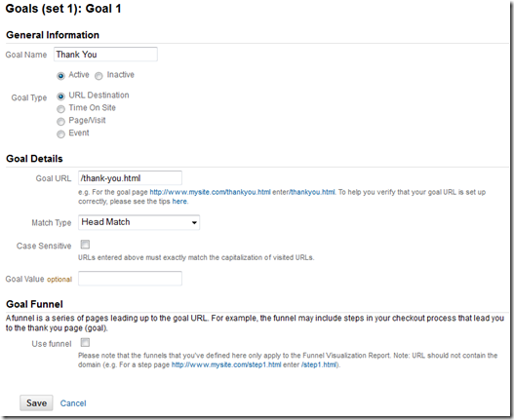
Task: Choose Time On Site goal type
Action: (x=60, y=109)
